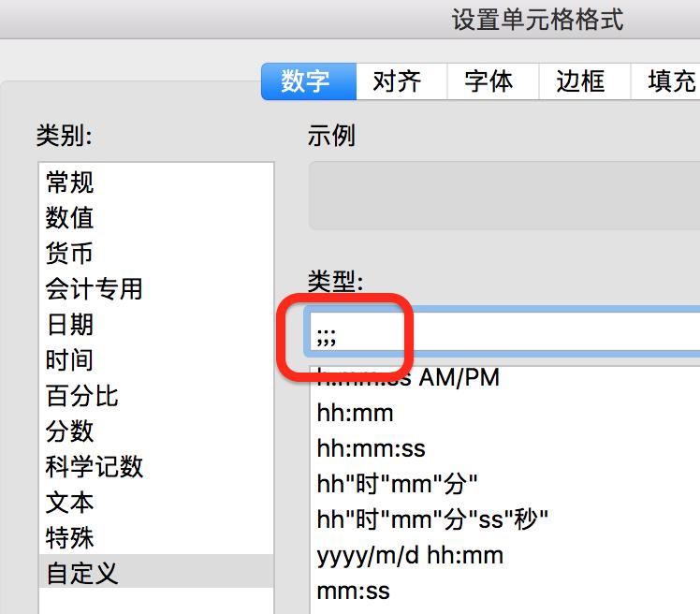Select 时间 category
The width and height of the screenshot is (700, 614).
click(156, 360)
